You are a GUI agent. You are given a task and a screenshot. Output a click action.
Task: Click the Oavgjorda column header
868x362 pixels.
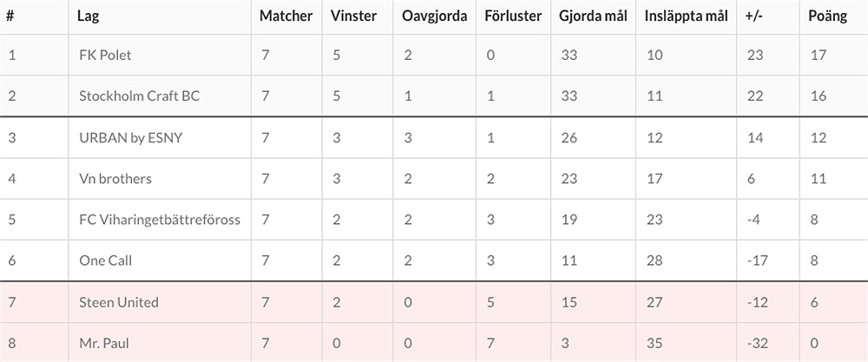tap(434, 16)
